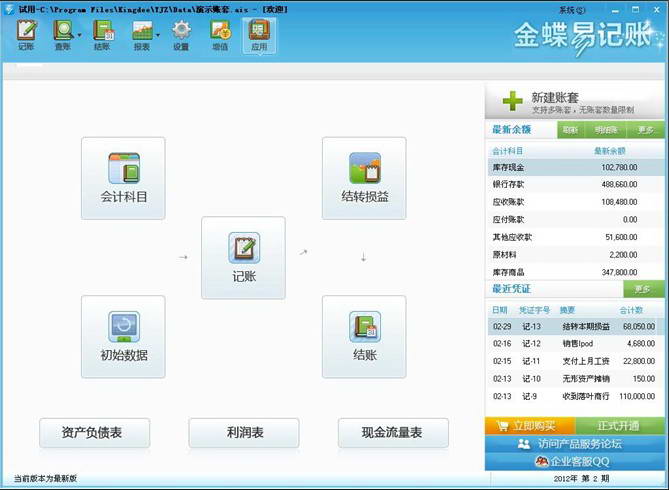Click the 增值 toolbar icon
The height and width of the screenshot is (490, 669).
[x=220, y=35]
